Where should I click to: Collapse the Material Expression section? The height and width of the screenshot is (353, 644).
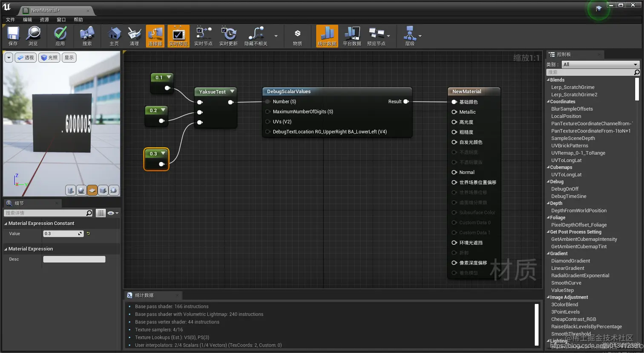point(6,249)
